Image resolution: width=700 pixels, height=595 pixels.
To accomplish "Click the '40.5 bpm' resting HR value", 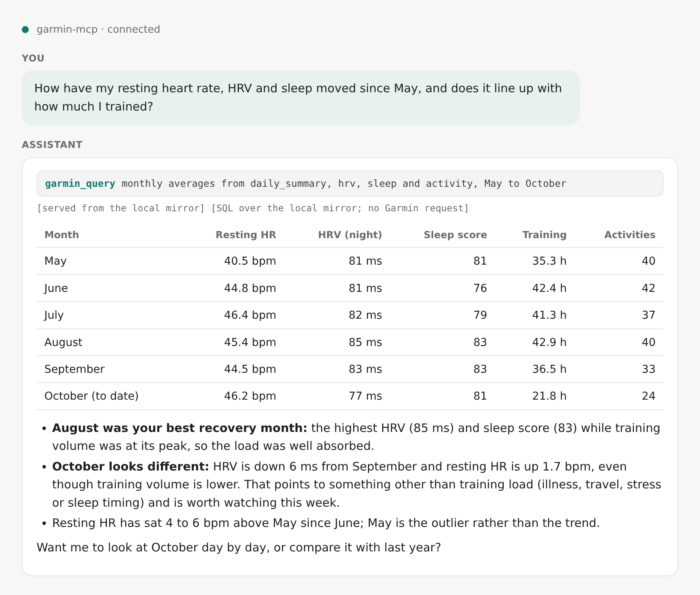I will [x=250, y=261].
